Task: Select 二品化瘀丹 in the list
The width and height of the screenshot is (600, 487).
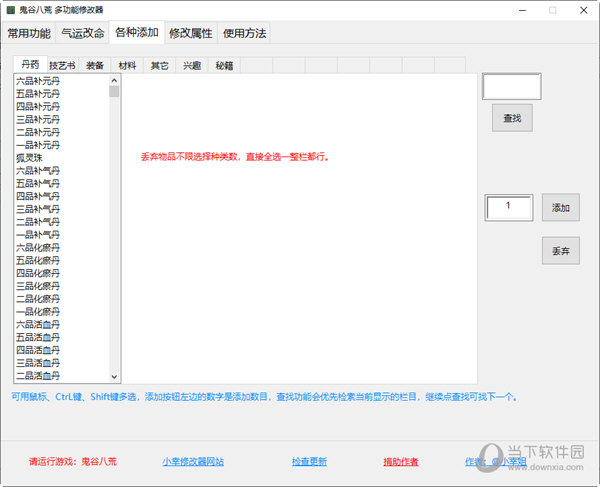Action: click(x=38, y=299)
